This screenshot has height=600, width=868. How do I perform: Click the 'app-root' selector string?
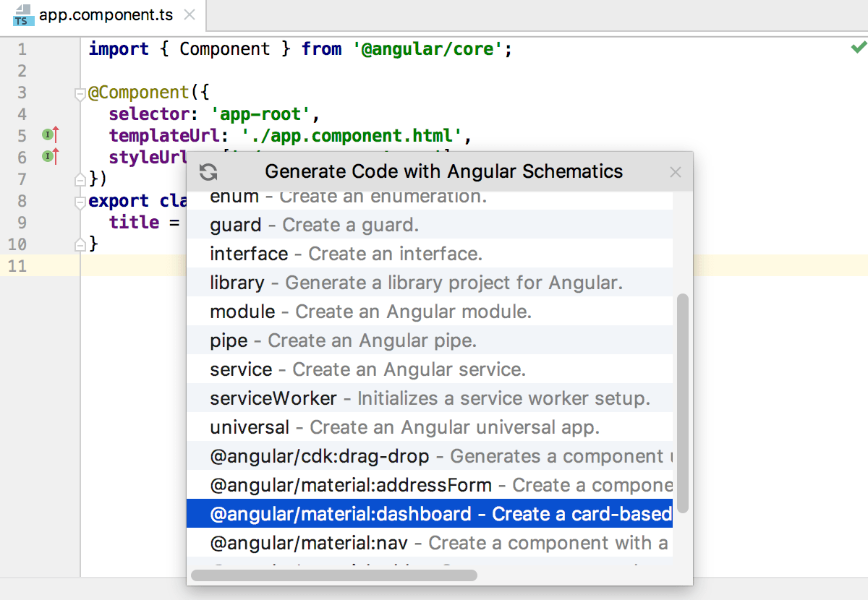pyautogui.click(x=260, y=114)
